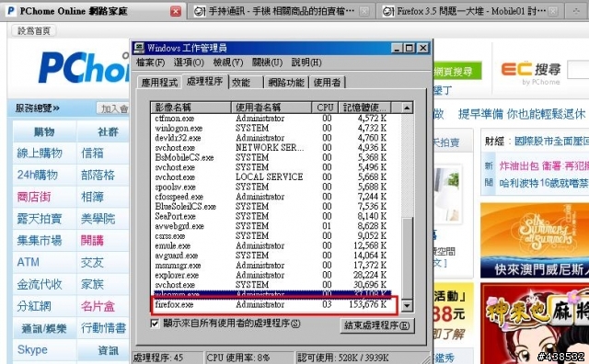The image size is (589, 364).
Task: Switch to the 使用者 tab
Action: [327, 83]
